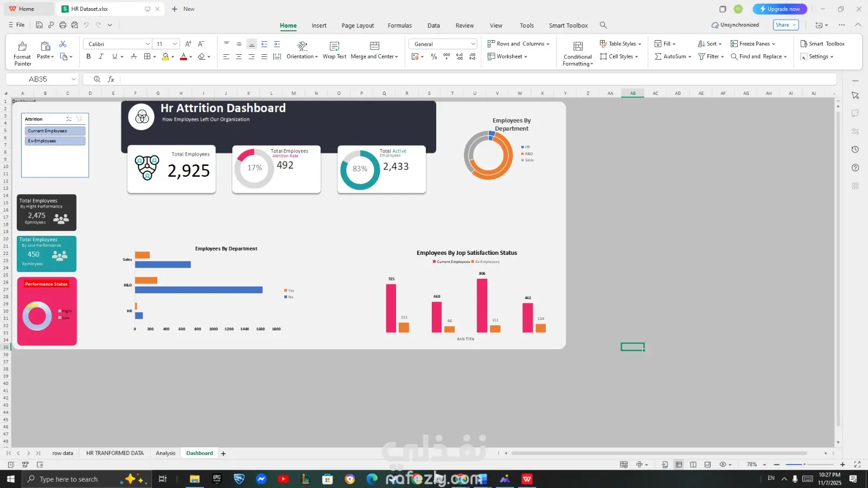Click the Increase Font Size icon
The width and height of the screenshot is (868, 488).
188,44
